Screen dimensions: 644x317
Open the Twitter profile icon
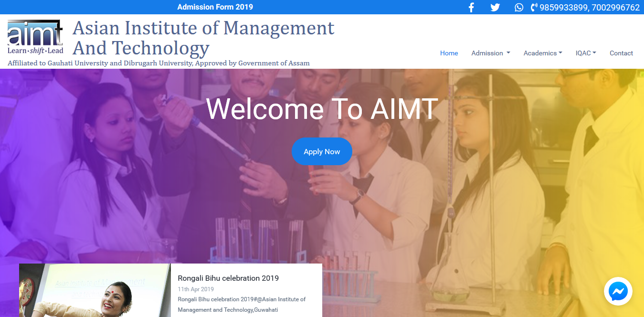click(x=495, y=7)
